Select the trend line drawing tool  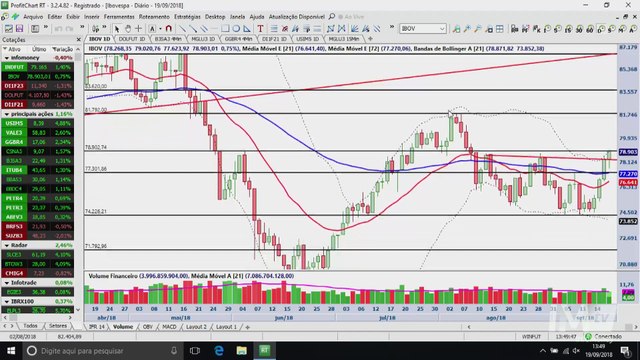point(182,29)
